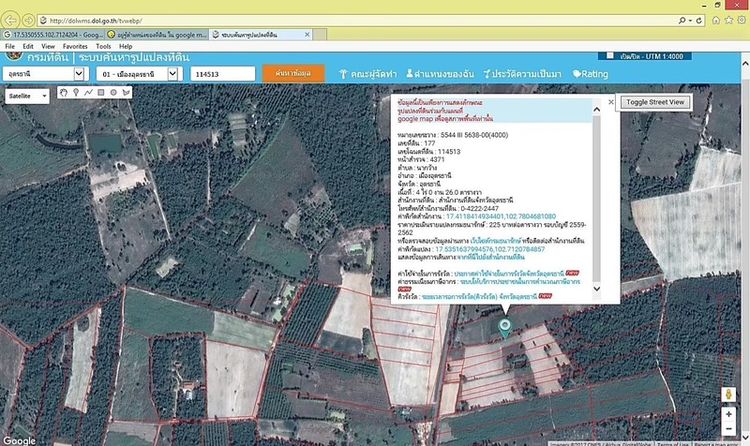Click the teal parcel location marker
750x446 pixels.
click(x=505, y=328)
